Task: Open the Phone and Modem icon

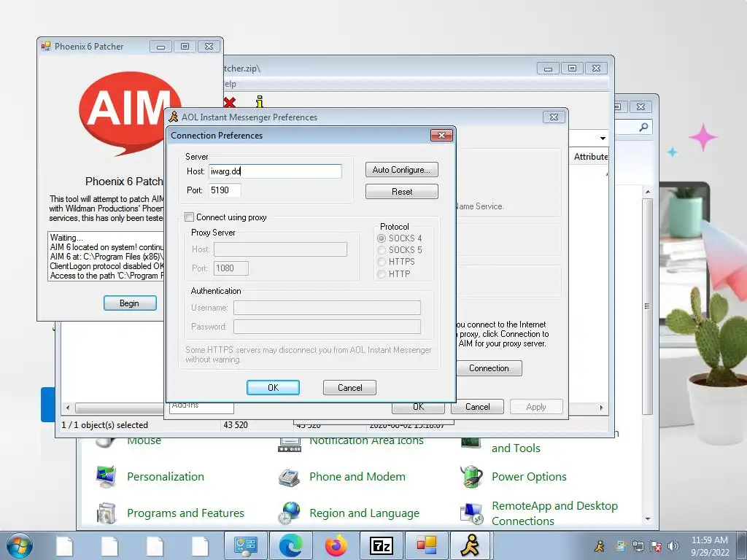Action: point(289,477)
